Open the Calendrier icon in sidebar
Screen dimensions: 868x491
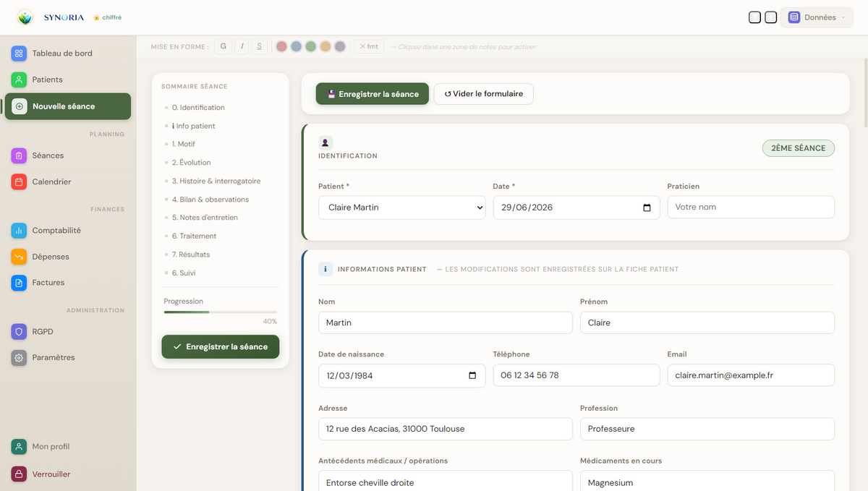(19, 182)
